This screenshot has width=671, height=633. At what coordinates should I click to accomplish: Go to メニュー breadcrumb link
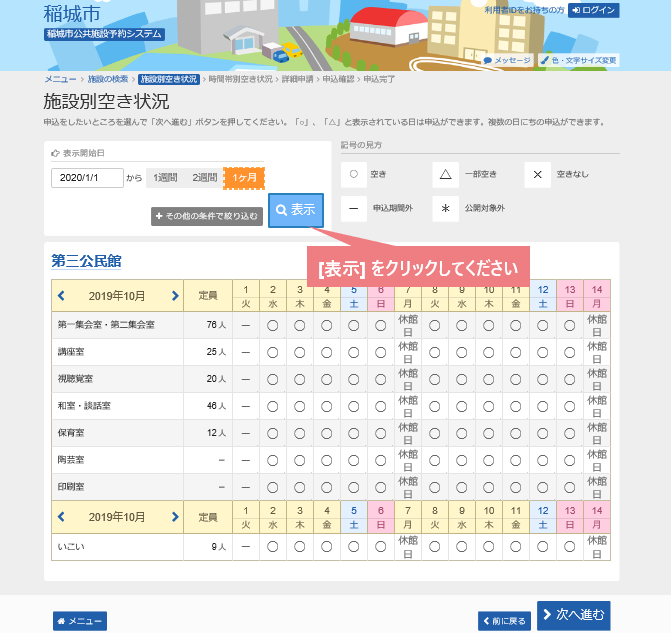click(x=60, y=79)
